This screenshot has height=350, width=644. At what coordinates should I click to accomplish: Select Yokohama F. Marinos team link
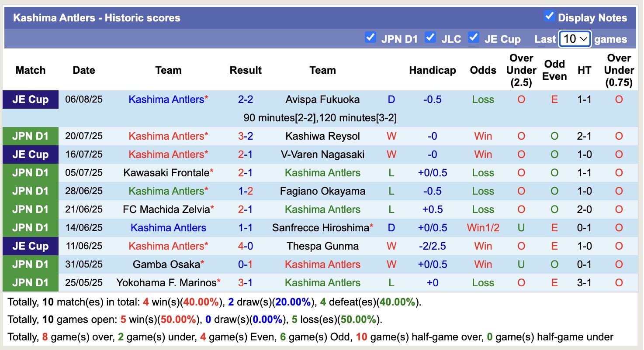(x=166, y=283)
